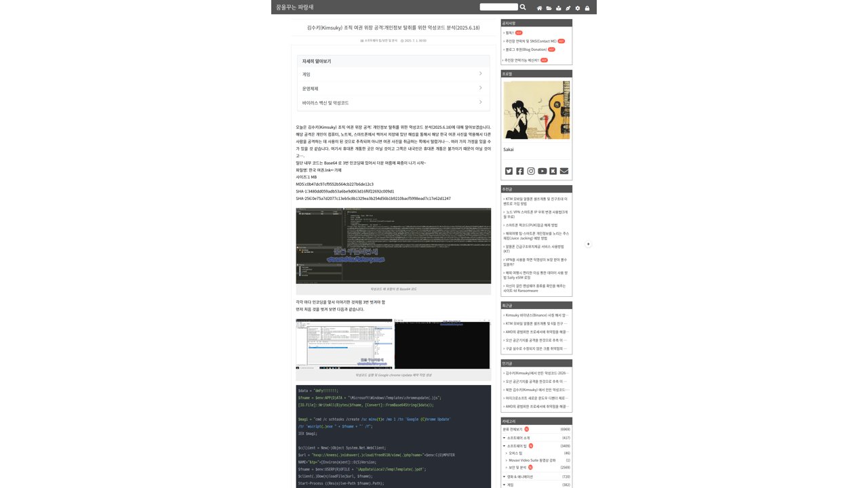This screenshot has width=868, height=488.
Task: Select 오피스 팁 subcategory
Action: click(515, 453)
